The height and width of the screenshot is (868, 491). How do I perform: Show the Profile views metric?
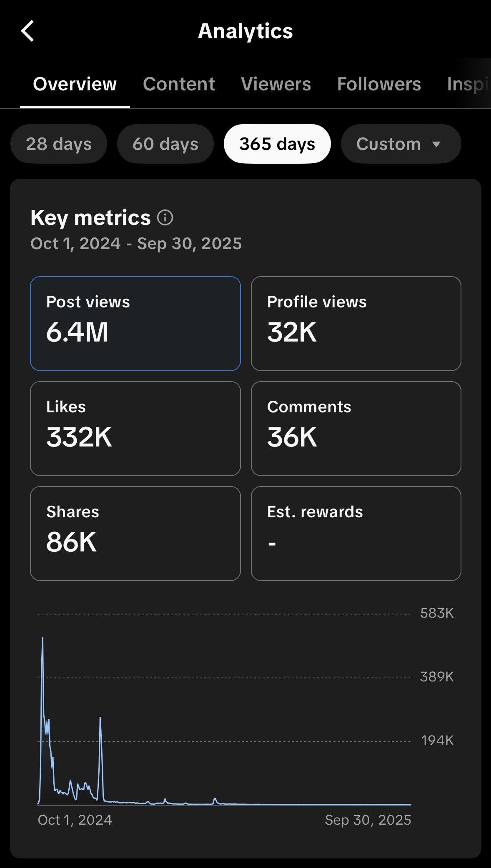[356, 324]
